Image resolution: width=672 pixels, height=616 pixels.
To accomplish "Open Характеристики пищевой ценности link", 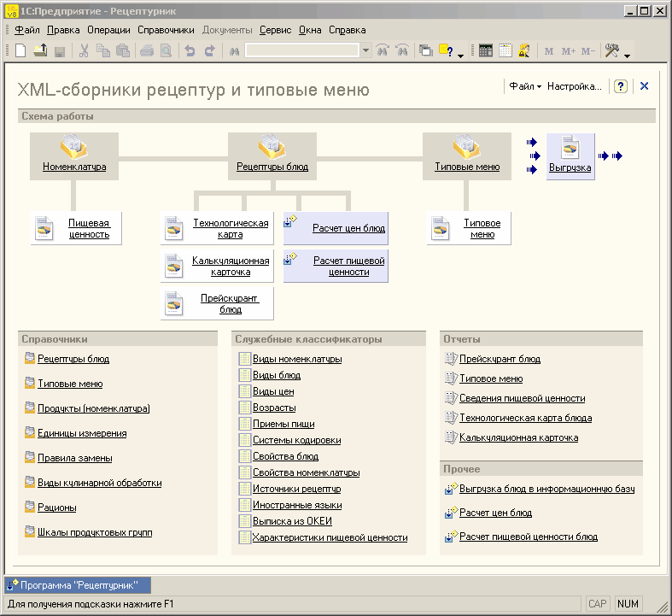I will 330,537.
